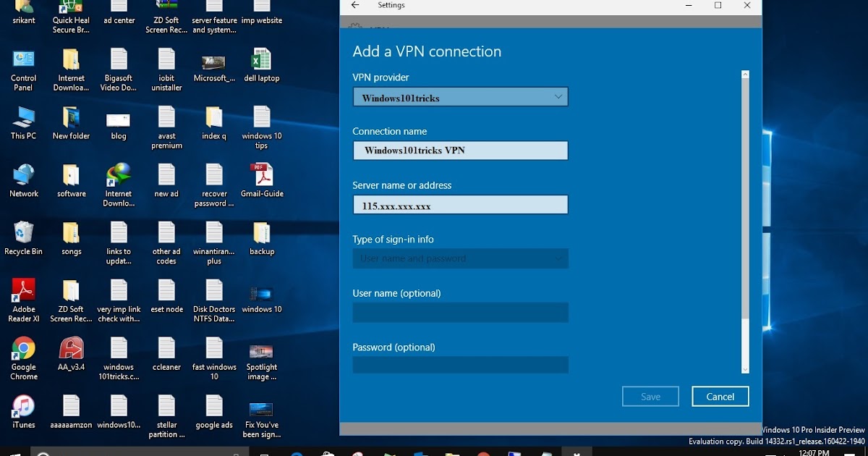Click the Server name or address field
Image resolution: width=868 pixels, height=456 pixels.
(460, 205)
